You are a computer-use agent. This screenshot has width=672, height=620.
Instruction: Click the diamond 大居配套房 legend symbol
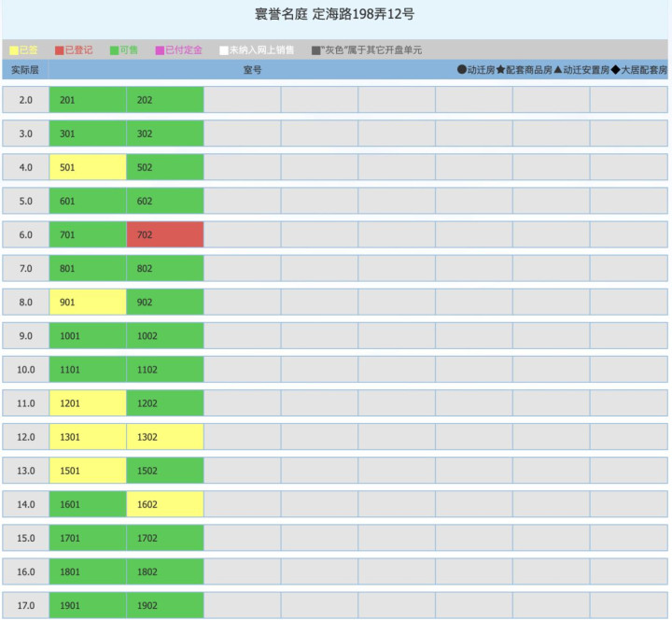click(615, 70)
